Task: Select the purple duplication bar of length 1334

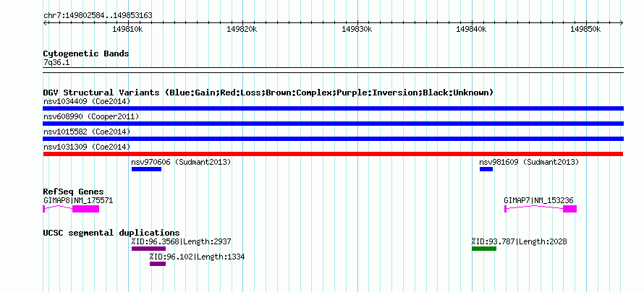Action: coord(158,264)
